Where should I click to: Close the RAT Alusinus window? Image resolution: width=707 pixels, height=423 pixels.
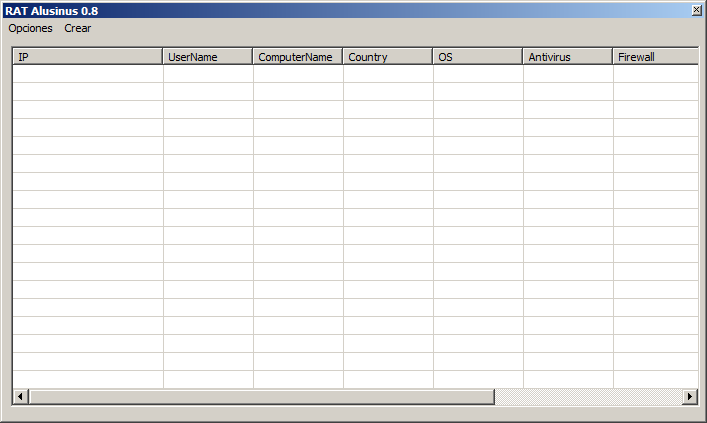(697, 10)
